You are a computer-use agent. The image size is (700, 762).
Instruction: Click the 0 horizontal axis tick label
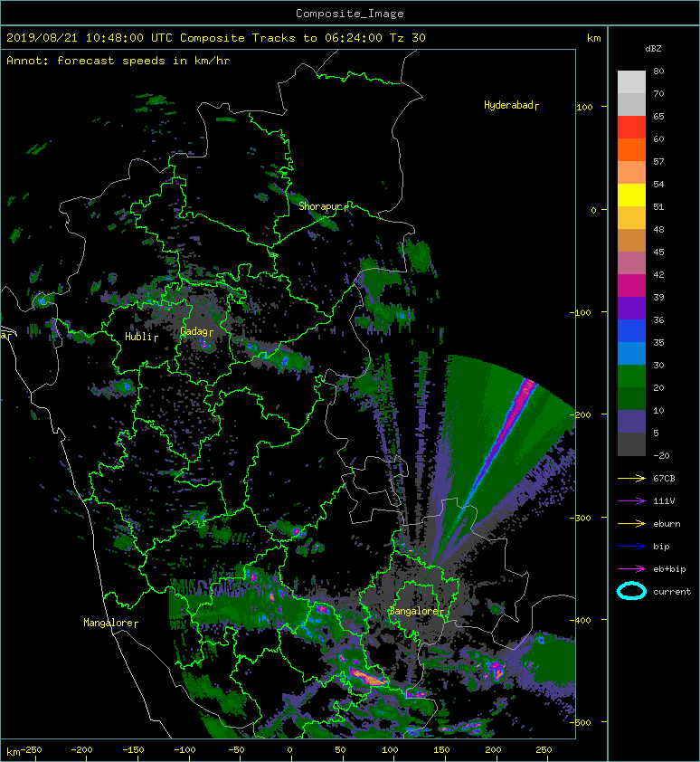[289, 750]
